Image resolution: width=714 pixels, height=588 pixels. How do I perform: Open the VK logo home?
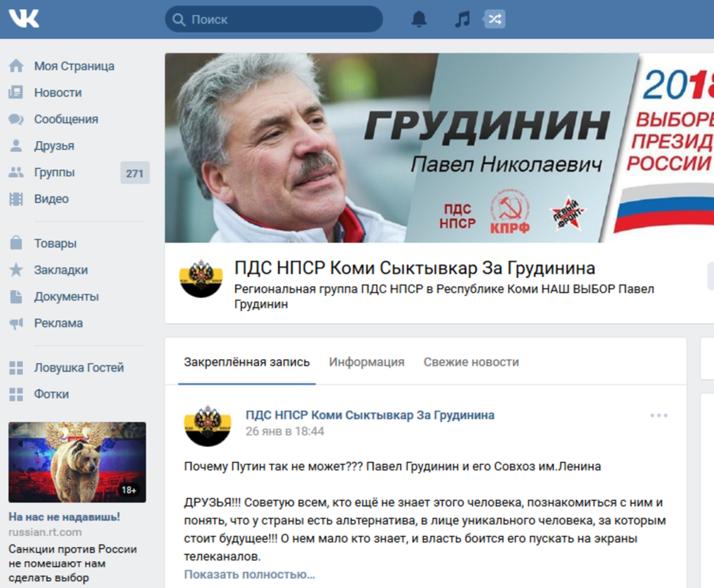[x=24, y=18]
